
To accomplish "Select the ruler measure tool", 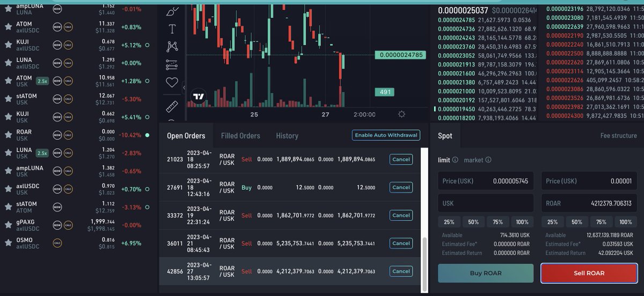I will (172, 106).
